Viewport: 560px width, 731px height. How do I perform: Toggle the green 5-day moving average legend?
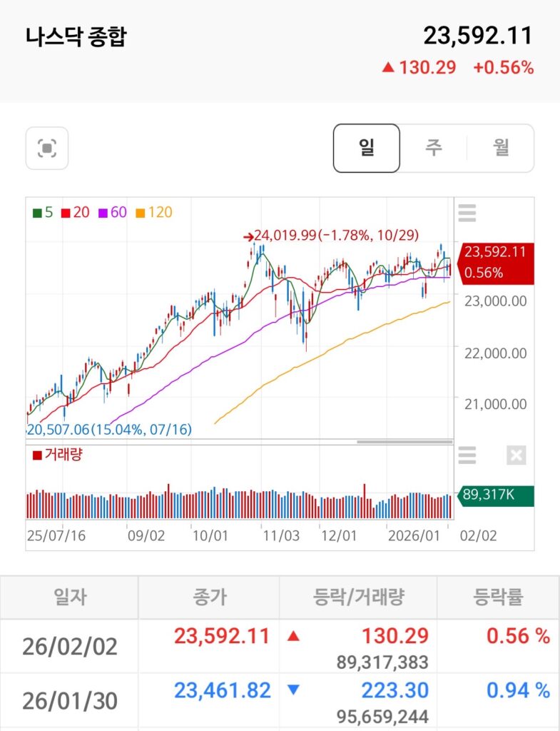click(x=43, y=212)
